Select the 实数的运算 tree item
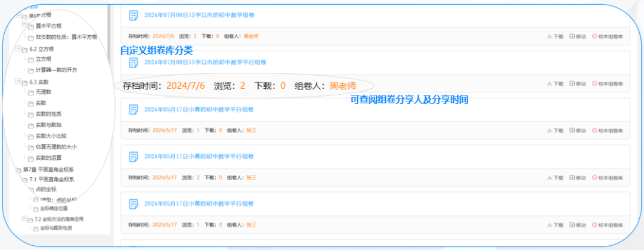Viewport: 644px width, 250px height. click(48, 158)
